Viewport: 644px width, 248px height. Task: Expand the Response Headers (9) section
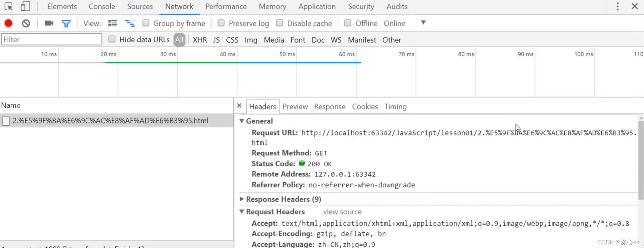242,199
